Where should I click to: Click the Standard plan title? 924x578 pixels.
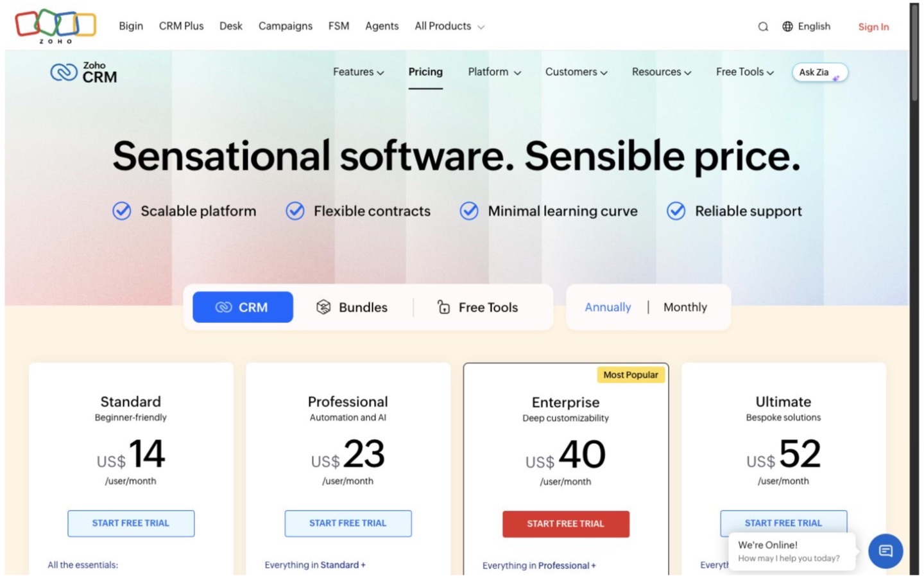coord(130,402)
